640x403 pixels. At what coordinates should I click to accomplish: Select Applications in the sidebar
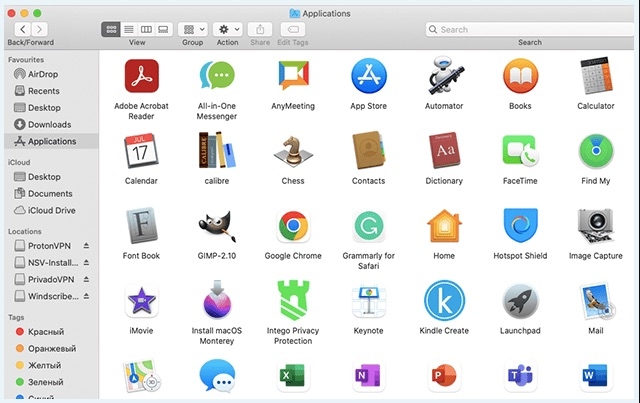(51, 141)
